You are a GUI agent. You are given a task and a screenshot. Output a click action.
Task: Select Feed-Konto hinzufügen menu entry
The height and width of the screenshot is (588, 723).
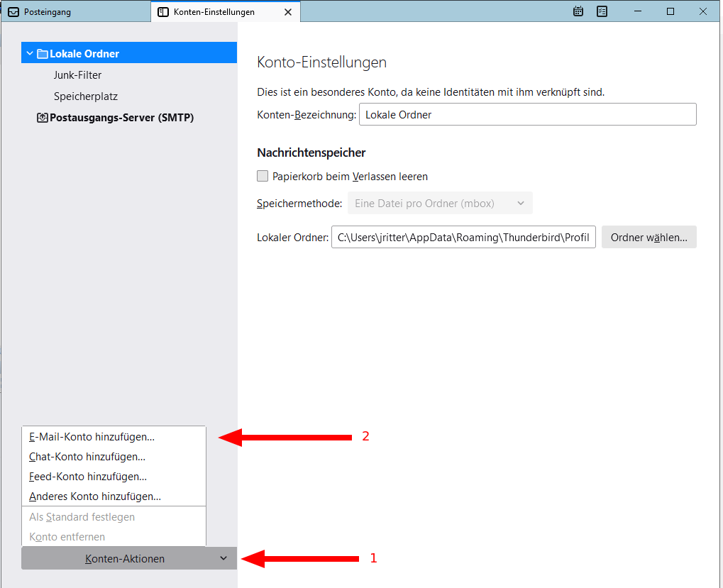tap(88, 477)
